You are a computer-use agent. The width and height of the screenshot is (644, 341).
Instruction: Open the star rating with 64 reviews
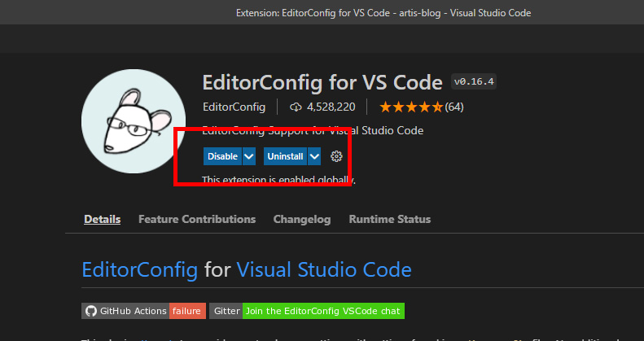(422, 107)
